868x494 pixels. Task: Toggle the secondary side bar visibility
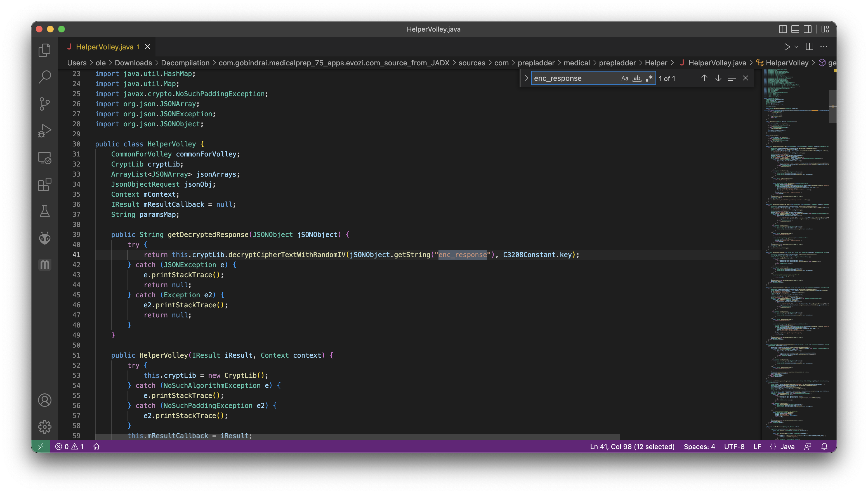[x=808, y=29]
